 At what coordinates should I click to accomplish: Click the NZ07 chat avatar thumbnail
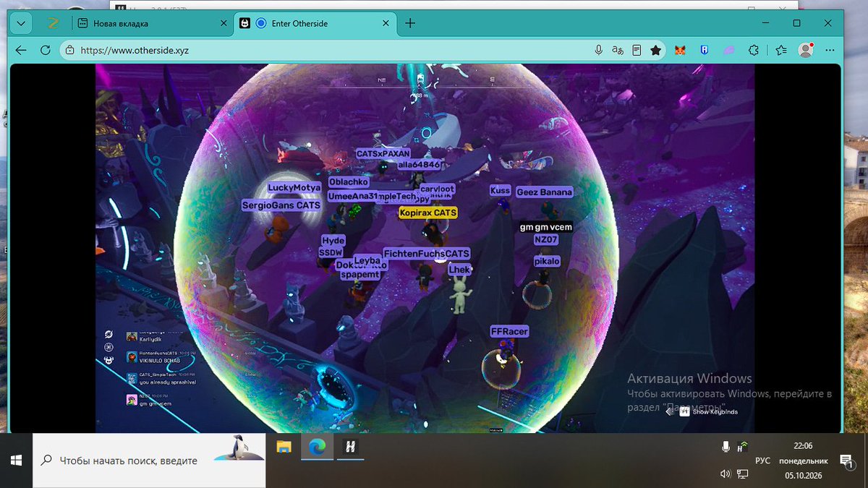point(132,399)
